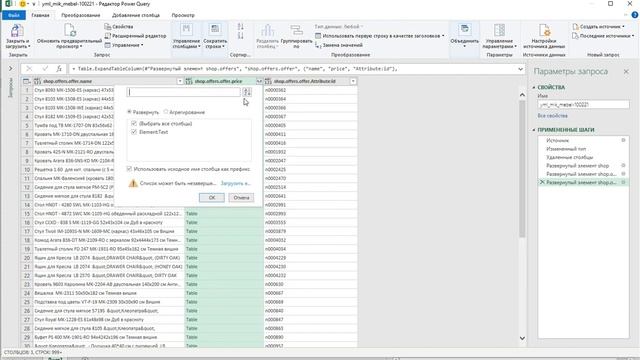This screenshot has height=360, width=640.
Task: Click Отмена in the expand dialog
Action: coord(241,198)
